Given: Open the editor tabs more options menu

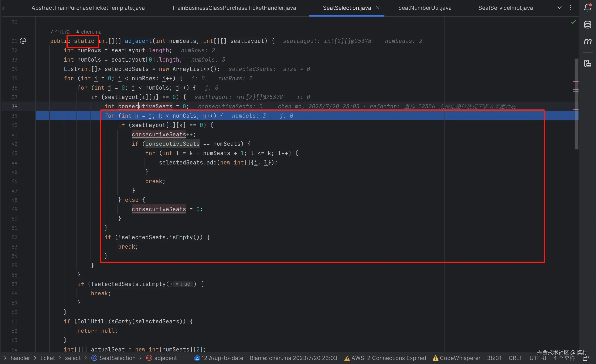Looking at the screenshot, I should click(571, 8).
